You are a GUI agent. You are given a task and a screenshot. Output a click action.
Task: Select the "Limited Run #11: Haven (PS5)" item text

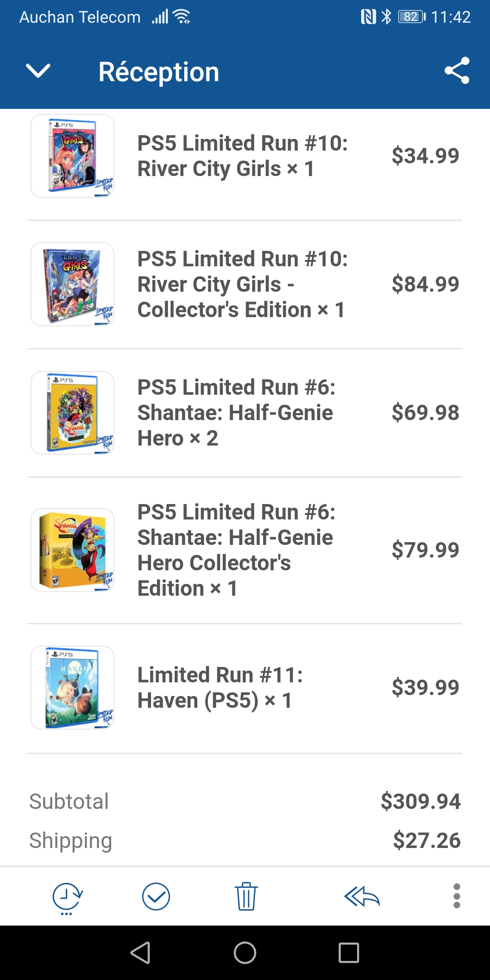220,687
